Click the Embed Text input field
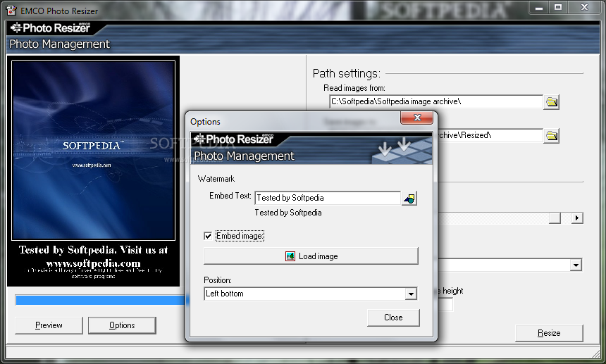Viewport: 606px width, 364px height. coord(328,198)
